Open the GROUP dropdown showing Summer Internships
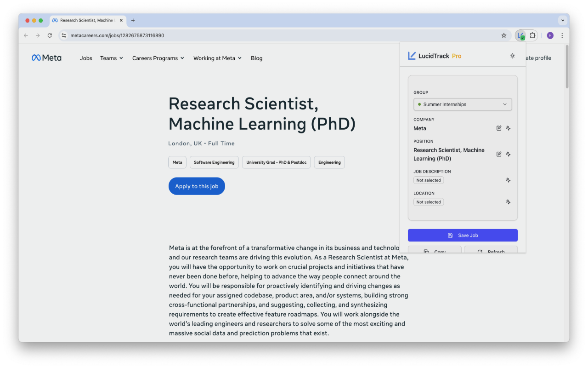Viewport: 588px width, 368px height. click(462, 104)
